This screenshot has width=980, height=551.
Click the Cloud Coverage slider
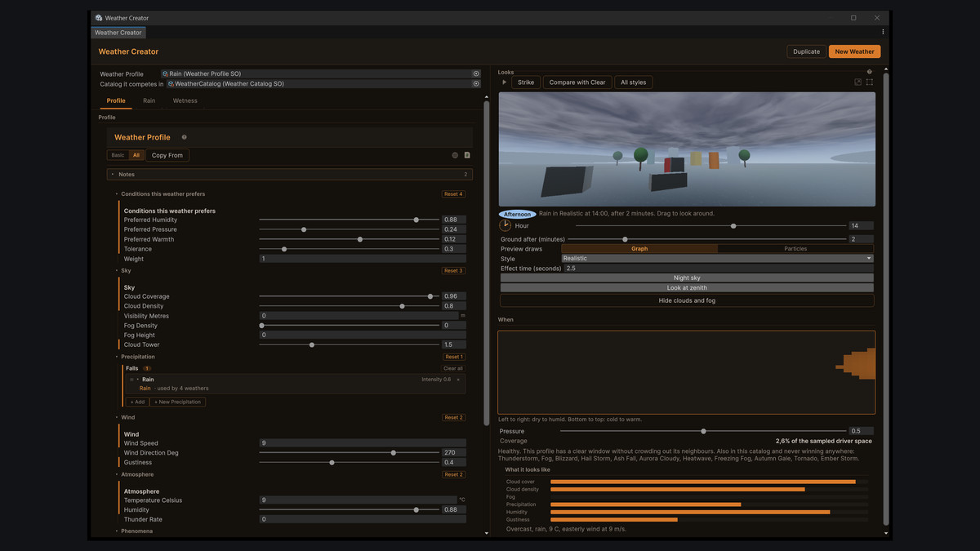(x=350, y=296)
